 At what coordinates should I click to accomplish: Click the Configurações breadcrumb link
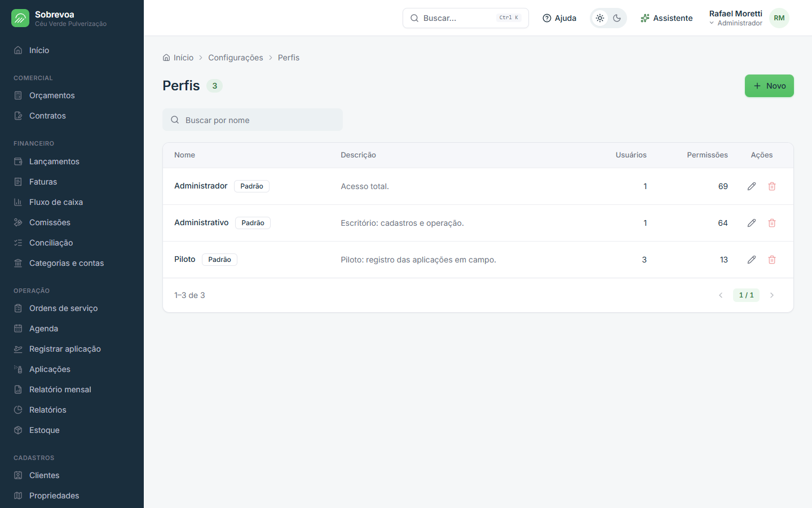pos(236,58)
